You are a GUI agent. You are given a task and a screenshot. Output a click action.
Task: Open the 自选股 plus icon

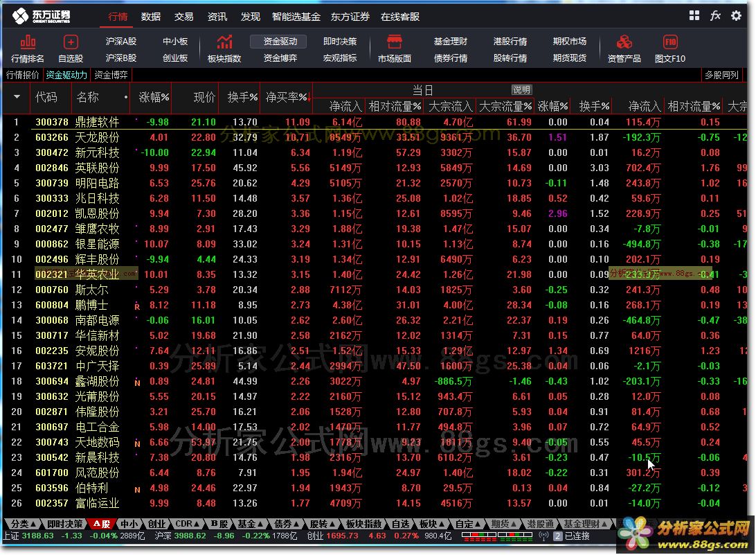tap(71, 42)
